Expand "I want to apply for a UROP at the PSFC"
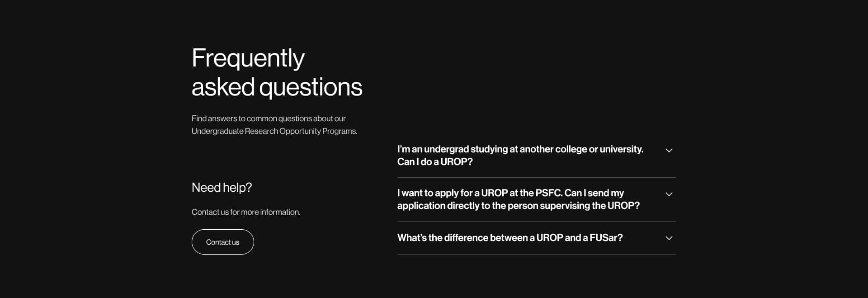Screen dimensions: 868x298 [536, 199]
